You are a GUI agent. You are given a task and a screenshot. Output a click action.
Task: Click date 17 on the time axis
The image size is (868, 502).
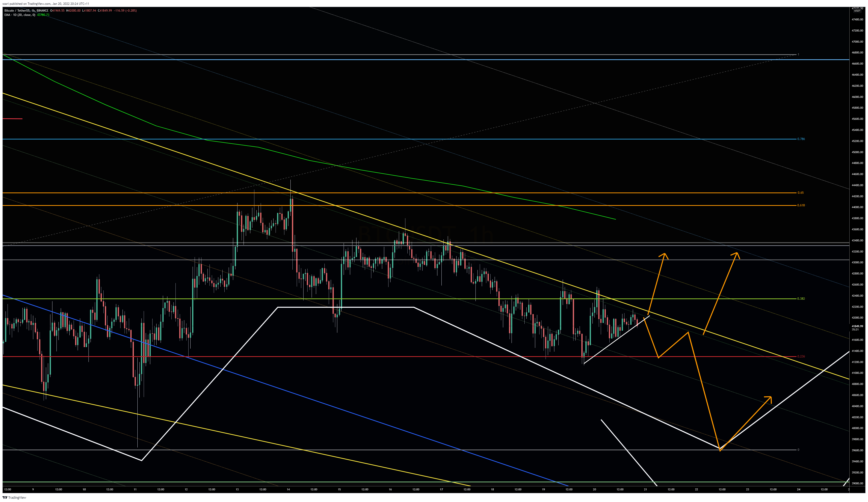441,489
